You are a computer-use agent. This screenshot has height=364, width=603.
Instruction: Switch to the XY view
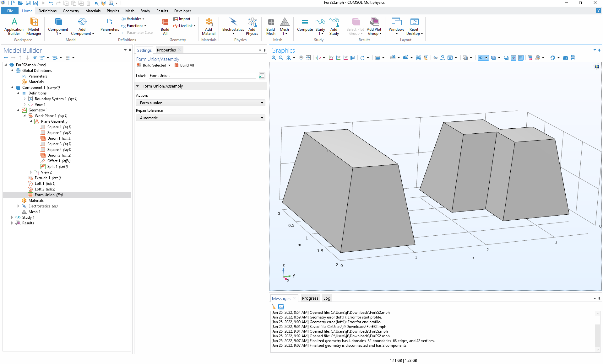point(331,58)
